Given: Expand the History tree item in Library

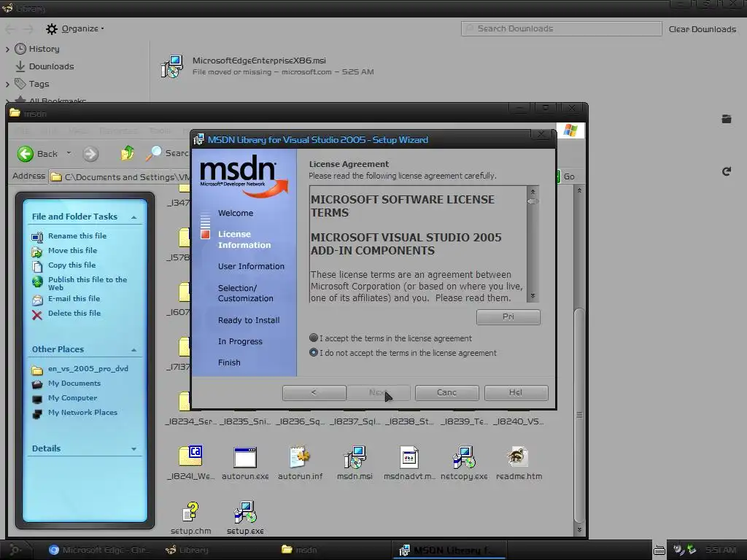Looking at the screenshot, I should coord(7,49).
